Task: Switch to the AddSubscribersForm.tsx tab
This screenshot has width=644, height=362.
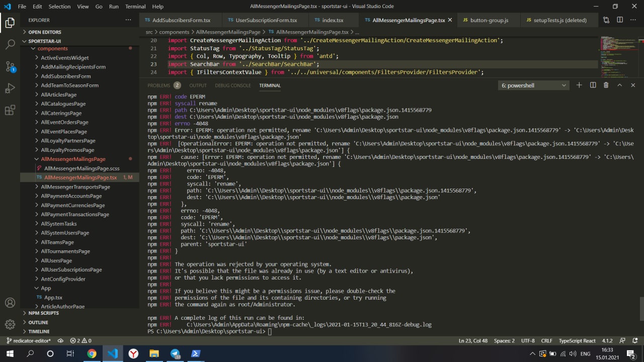Action: tap(181, 20)
